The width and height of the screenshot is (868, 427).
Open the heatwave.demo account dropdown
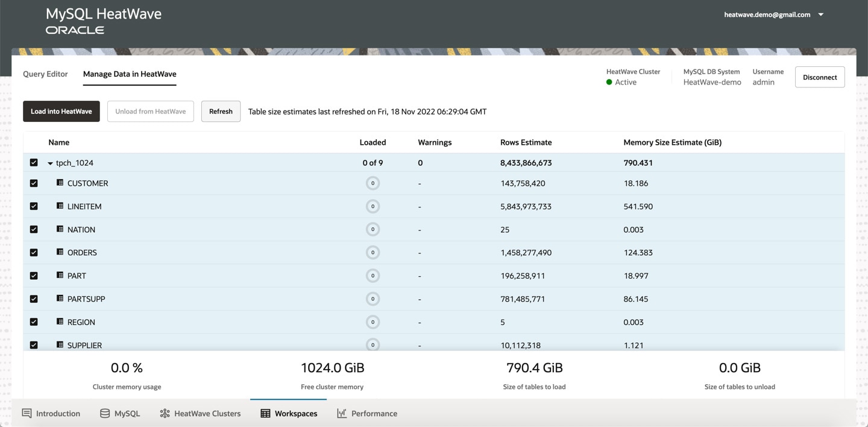[x=767, y=14]
